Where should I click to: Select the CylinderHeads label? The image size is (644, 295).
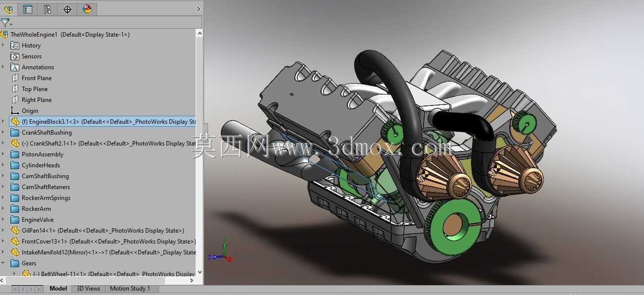coord(41,165)
